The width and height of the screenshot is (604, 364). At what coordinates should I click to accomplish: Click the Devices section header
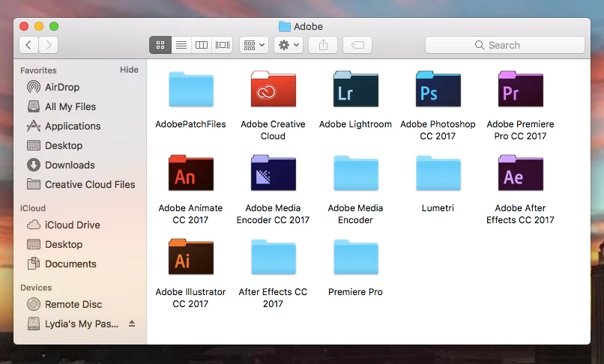coord(36,288)
